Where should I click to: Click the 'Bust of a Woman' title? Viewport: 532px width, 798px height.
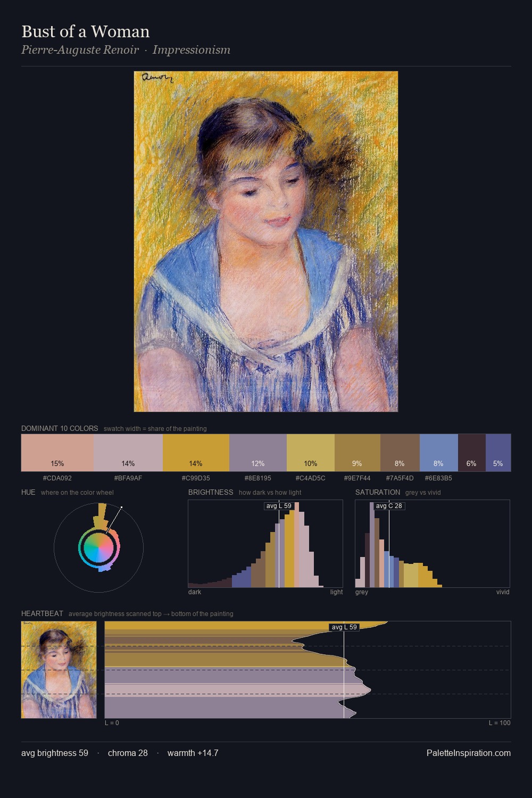[x=86, y=31]
